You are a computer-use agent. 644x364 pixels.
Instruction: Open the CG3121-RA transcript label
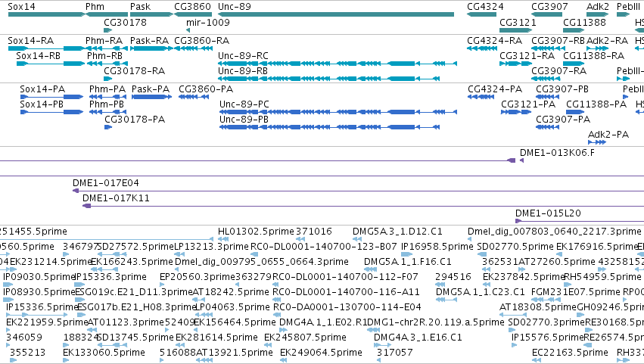click(527, 55)
